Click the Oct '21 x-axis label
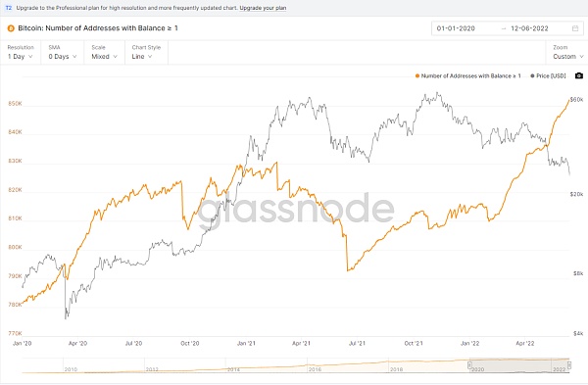 coord(414,344)
